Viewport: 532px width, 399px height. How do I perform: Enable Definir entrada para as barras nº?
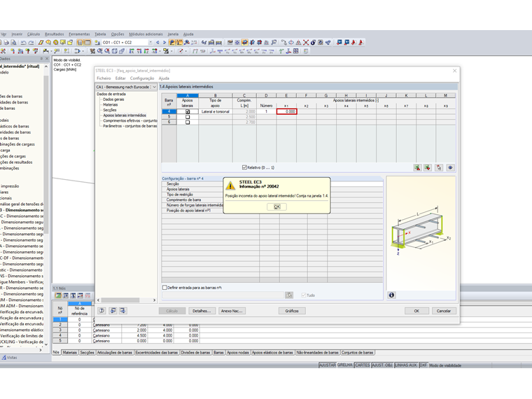pos(165,288)
